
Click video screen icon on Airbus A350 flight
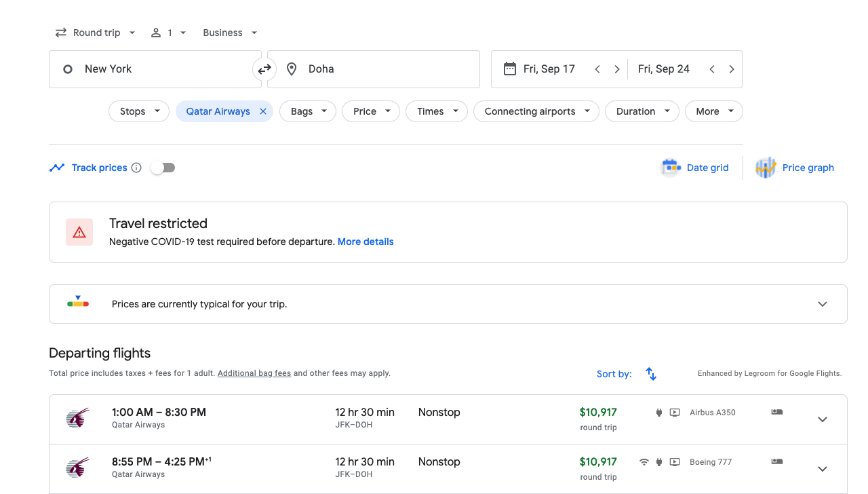(675, 413)
